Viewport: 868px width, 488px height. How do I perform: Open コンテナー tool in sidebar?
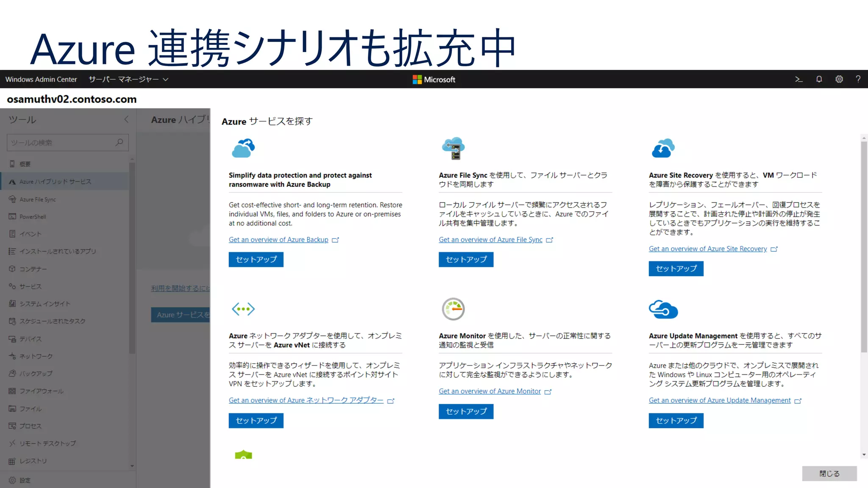(x=64, y=269)
